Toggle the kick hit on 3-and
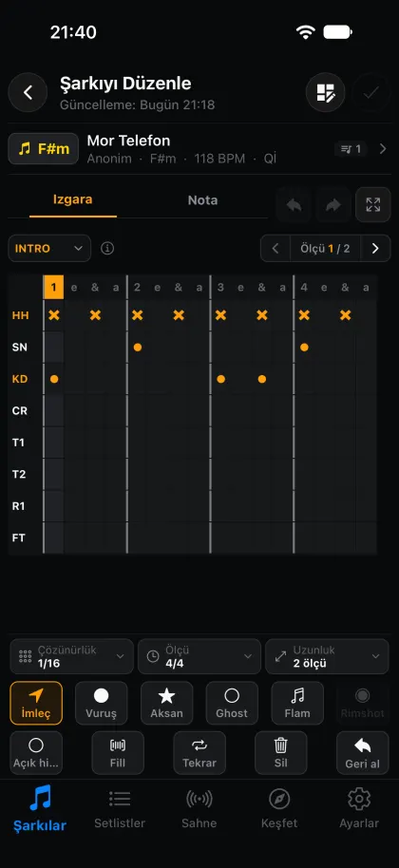Viewport: 399px width, 868px height. pos(262,379)
